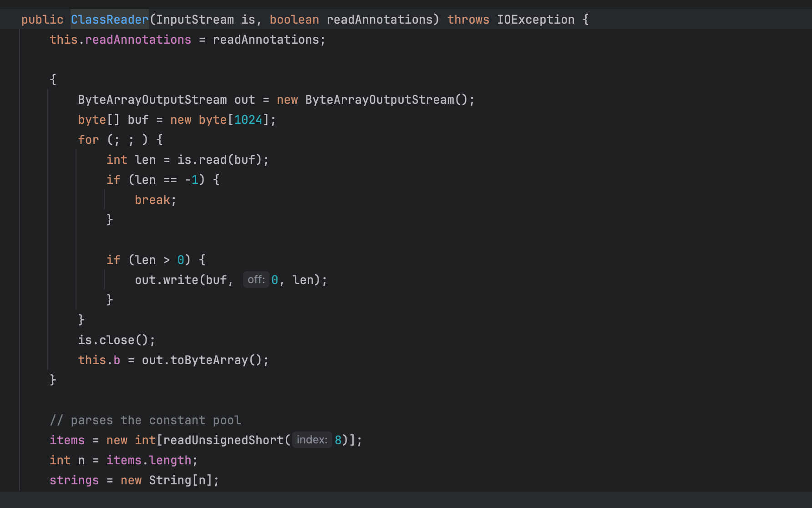Click 'strings' field assignment
The width and height of the screenshot is (812, 508).
click(74, 480)
